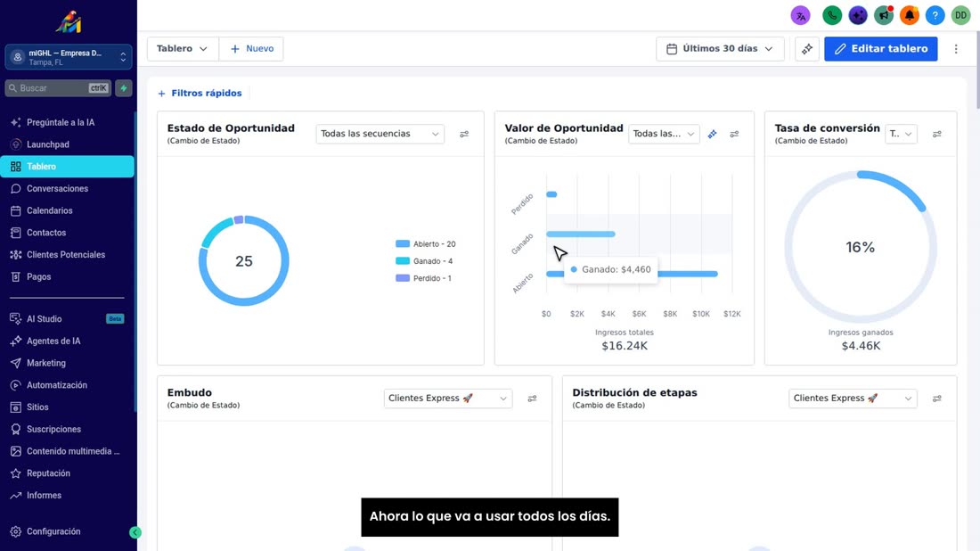Expand the Todas las secuencias dropdown
Viewport: 980px width, 551px height.
(x=380, y=134)
